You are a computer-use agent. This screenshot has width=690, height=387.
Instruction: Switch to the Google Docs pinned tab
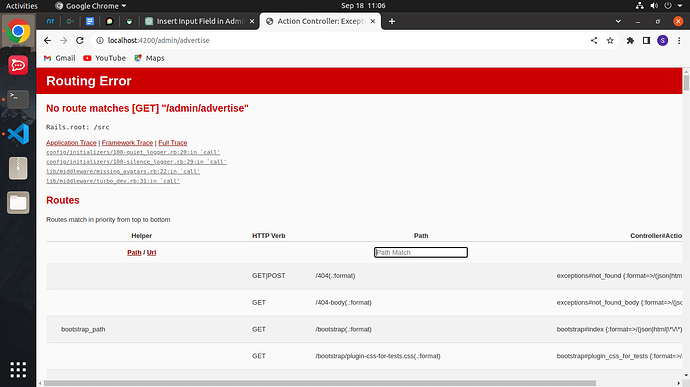click(x=90, y=21)
